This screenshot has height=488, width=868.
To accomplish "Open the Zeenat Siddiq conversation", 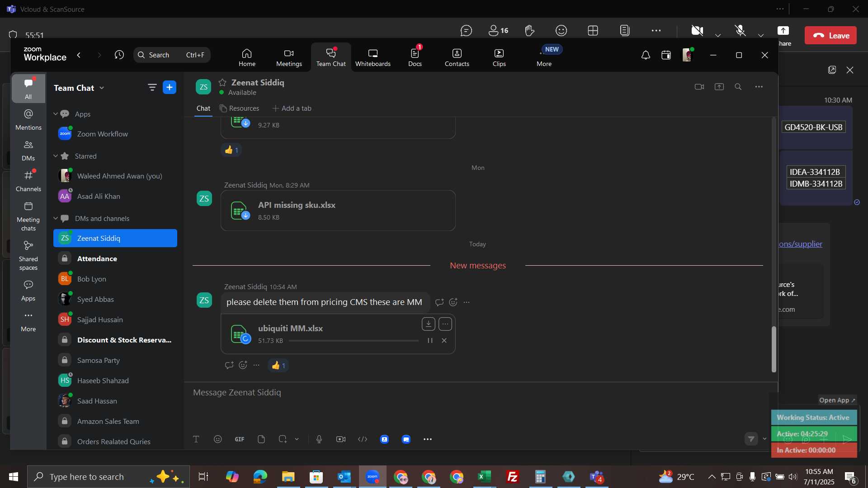I will [115, 238].
